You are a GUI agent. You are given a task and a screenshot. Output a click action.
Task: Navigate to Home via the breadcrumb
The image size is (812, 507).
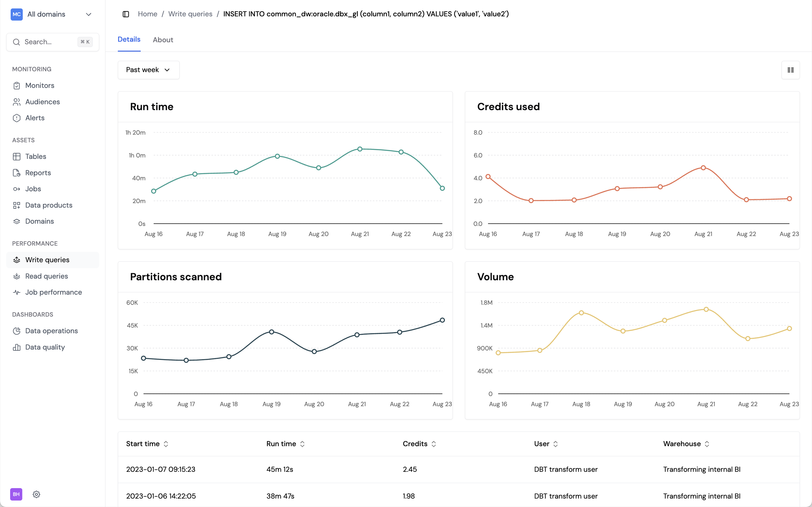click(147, 14)
